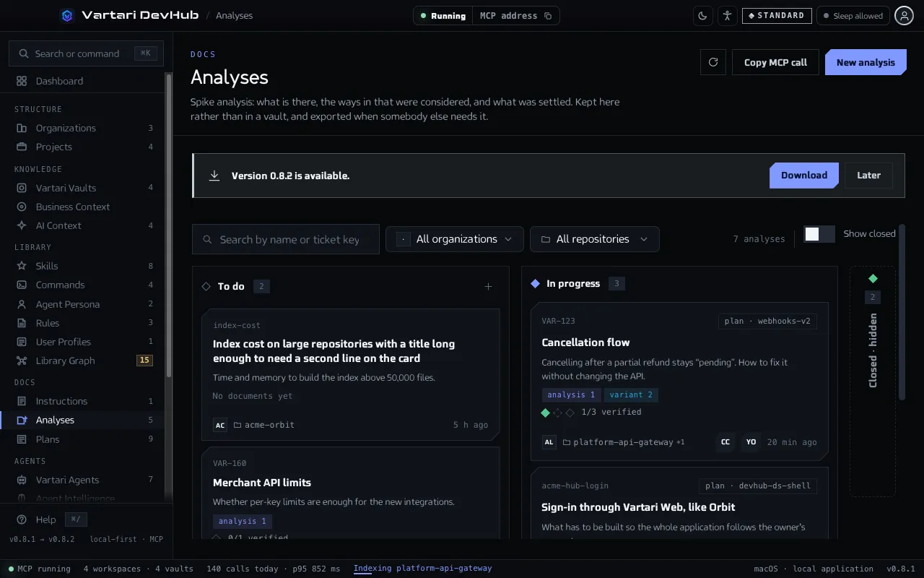Click the download arrow icon in update banner
This screenshot has width=924, height=578.
(x=214, y=176)
